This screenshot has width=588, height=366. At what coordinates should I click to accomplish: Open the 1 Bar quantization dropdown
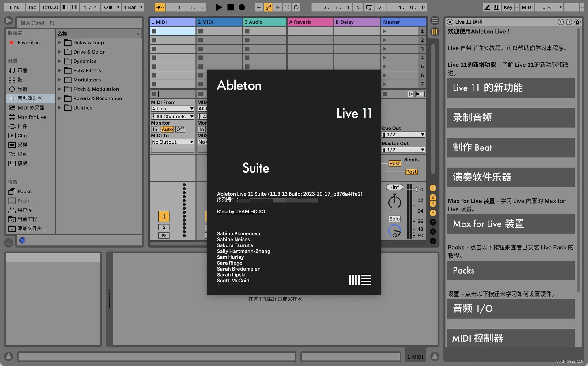pos(133,7)
